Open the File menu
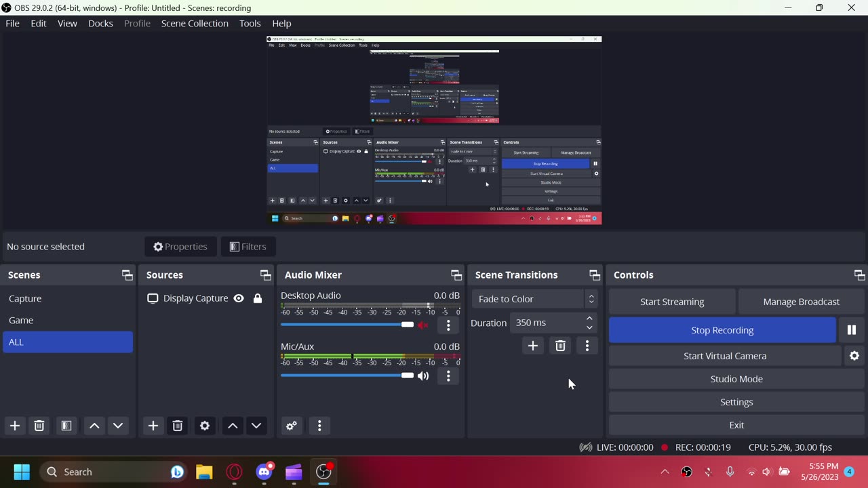868x488 pixels. [12, 23]
